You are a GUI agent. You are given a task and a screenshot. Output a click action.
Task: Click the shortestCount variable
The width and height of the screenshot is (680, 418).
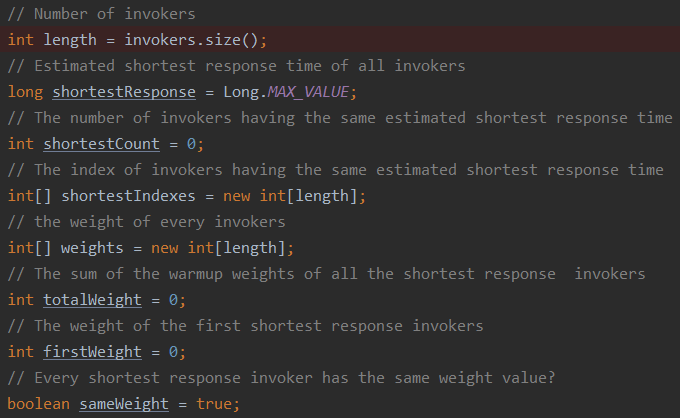click(x=101, y=144)
